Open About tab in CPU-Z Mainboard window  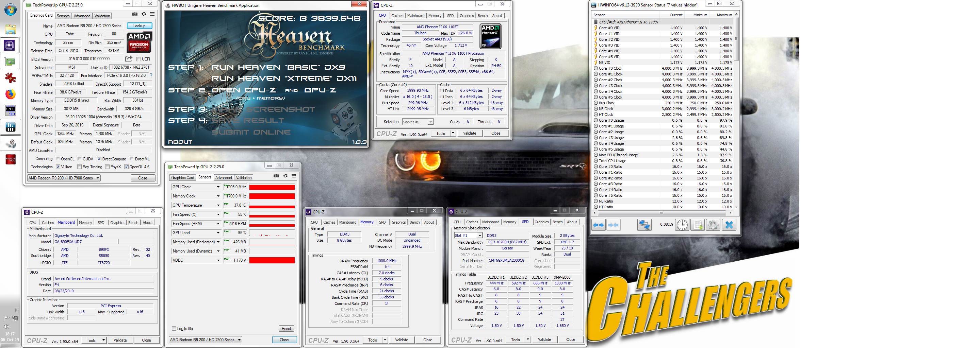pyautogui.click(x=148, y=223)
